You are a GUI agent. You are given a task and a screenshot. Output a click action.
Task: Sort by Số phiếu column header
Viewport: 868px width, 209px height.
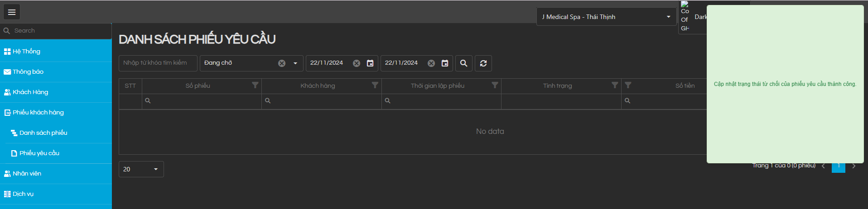[198, 85]
